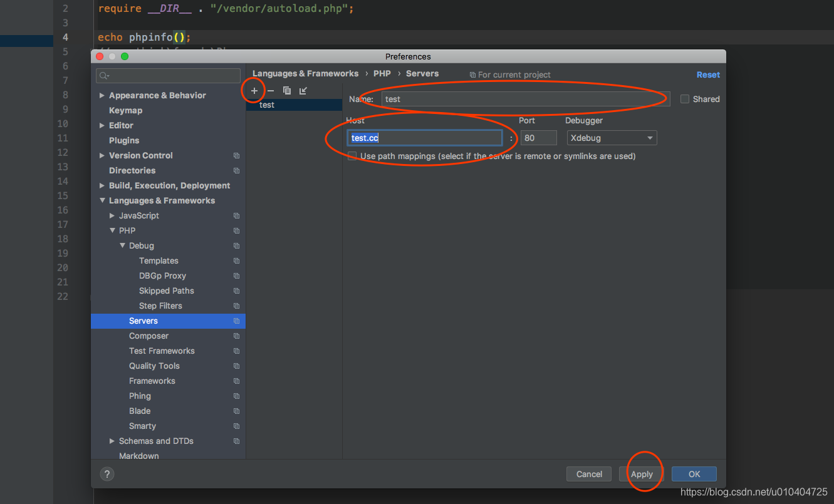Expand Appearance & Behavior section
The image size is (834, 504).
[102, 95]
